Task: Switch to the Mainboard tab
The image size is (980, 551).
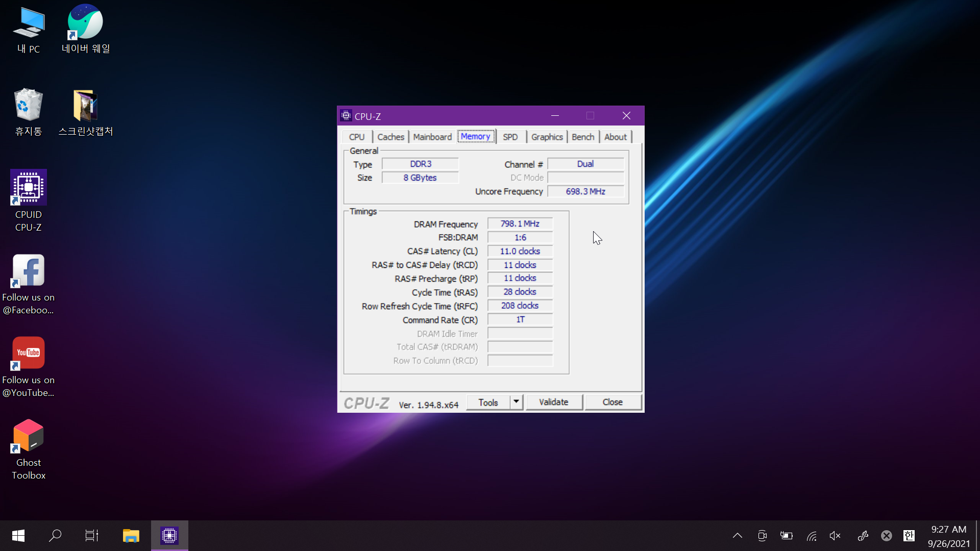Action: [x=432, y=137]
